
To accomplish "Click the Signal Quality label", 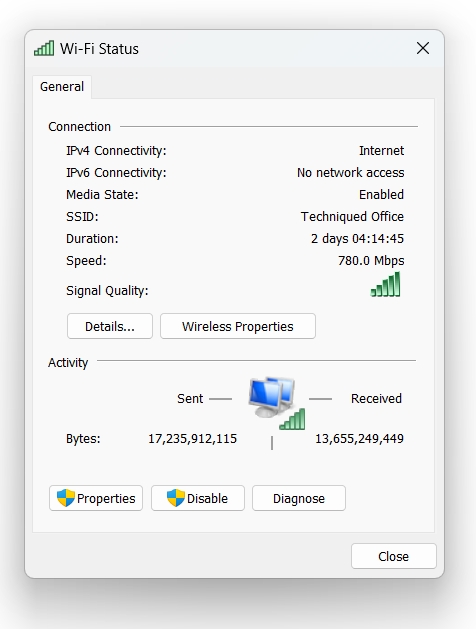I will pyautogui.click(x=107, y=290).
